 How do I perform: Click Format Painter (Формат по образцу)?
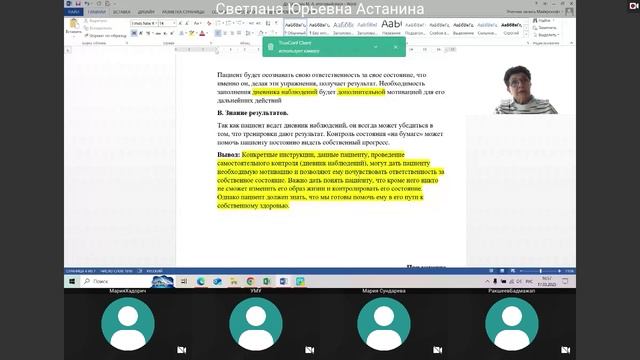click(105, 36)
